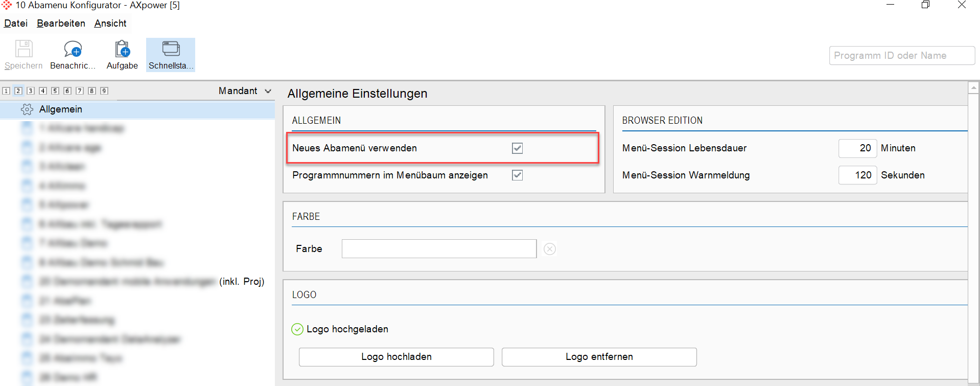This screenshot has height=386, width=980.
Task: Click the green Logo hochgeladen checkmark icon
Action: (x=297, y=329)
